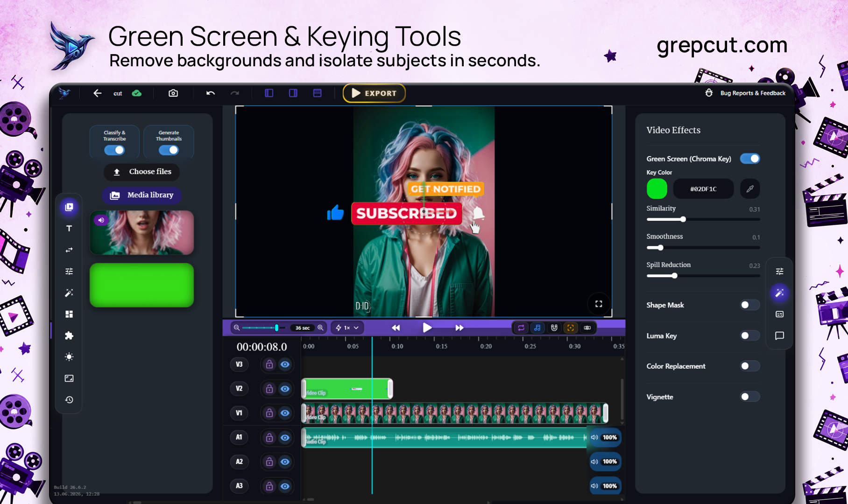Select the video effects wand tab on right
The width and height of the screenshot is (848, 504).
(x=780, y=293)
